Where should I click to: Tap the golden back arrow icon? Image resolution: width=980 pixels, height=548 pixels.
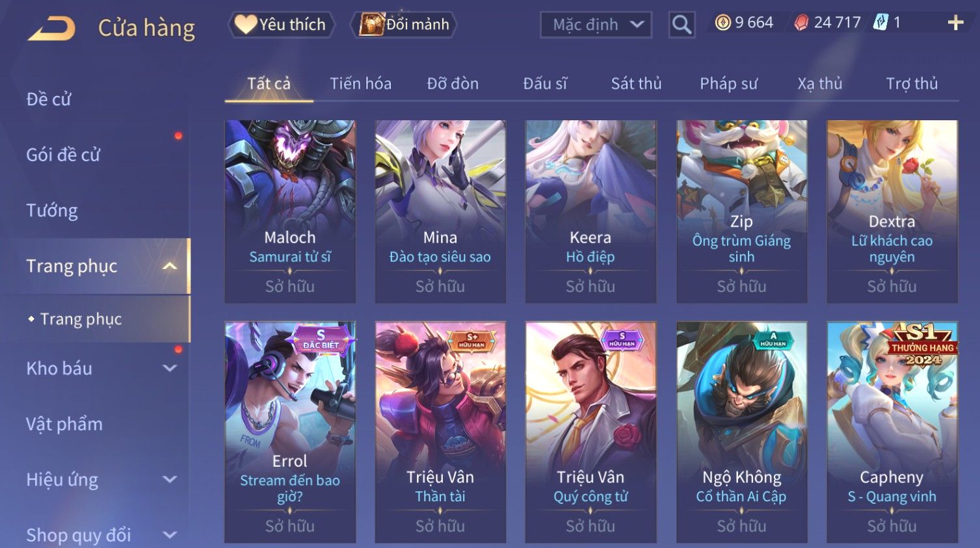[x=51, y=29]
